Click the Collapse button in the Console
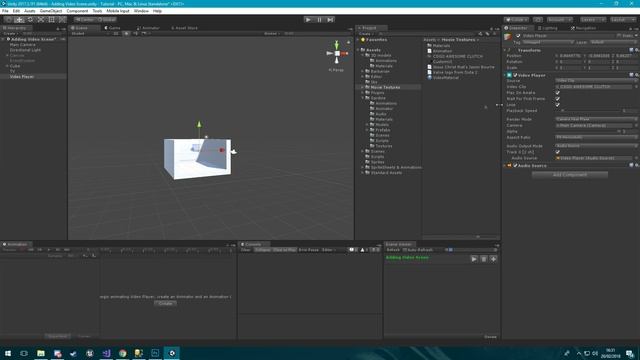The height and width of the screenshot is (360, 640). pos(262,250)
